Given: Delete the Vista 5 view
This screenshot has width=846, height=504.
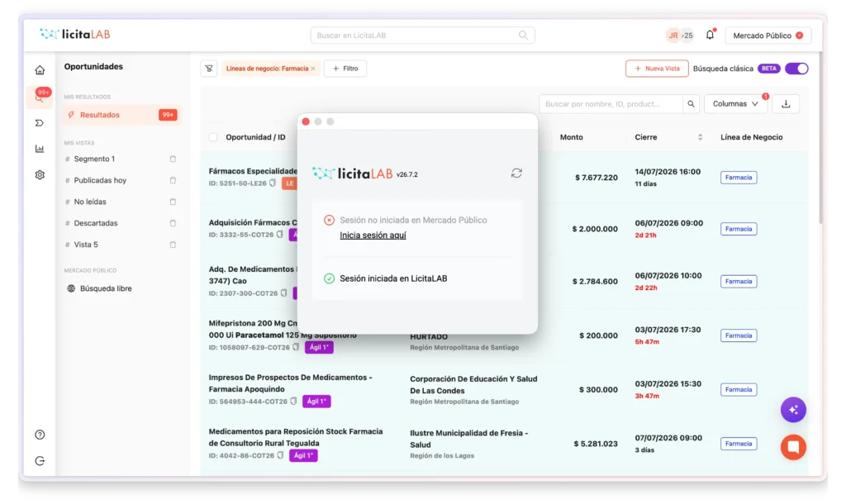Looking at the screenshot, I should click(173, 245).
